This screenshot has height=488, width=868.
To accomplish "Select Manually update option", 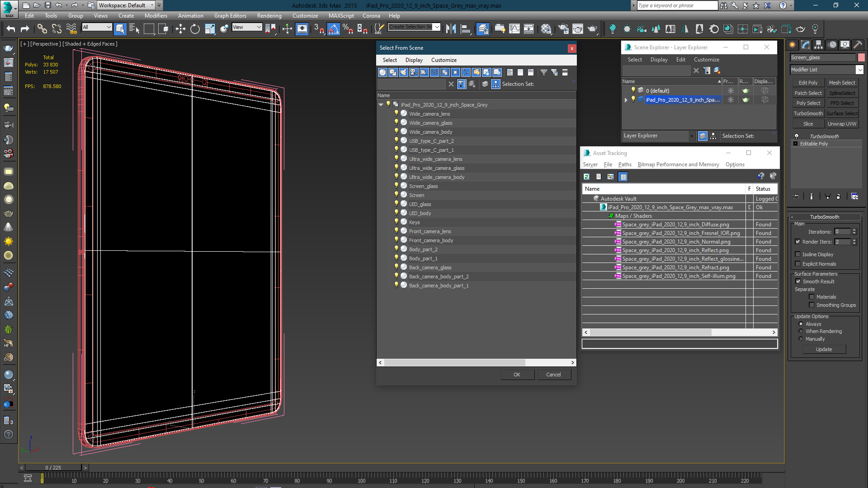I will click(x=801, y=339).
